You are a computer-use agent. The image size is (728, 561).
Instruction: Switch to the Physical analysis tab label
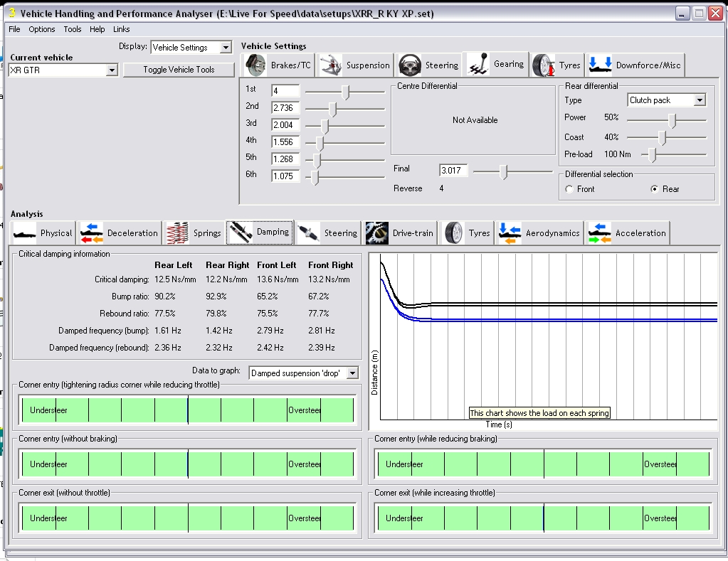click(x=56, y=233)
